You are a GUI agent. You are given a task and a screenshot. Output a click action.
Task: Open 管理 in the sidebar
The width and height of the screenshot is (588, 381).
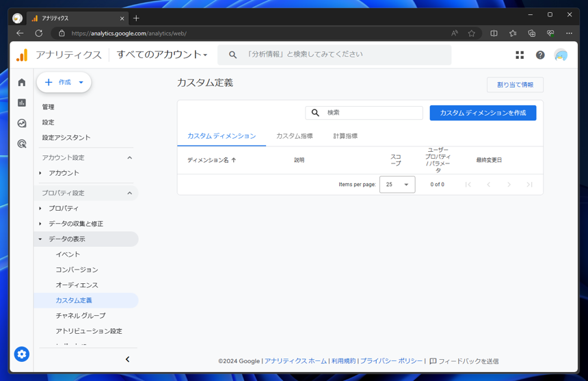pos(49,107)
